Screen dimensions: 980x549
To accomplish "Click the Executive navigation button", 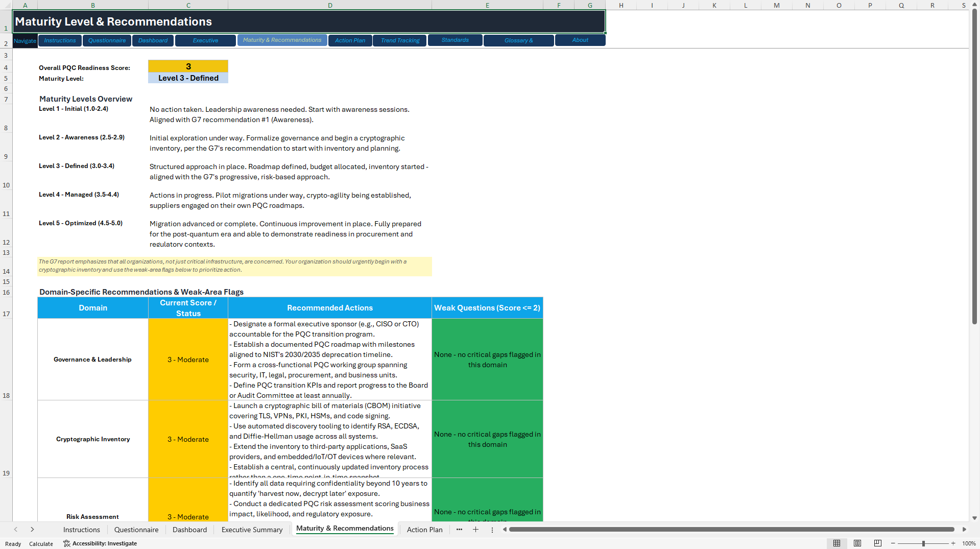I will (x=205, y=40).
